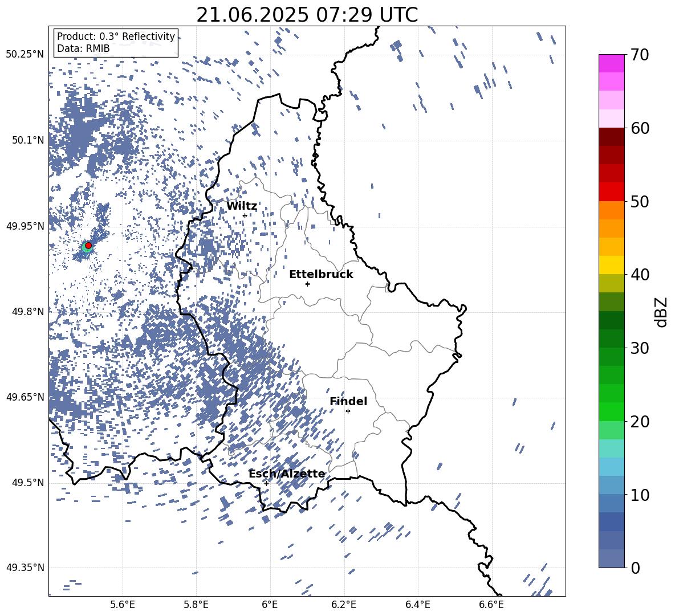Click the colorbar tick label 20
675x616 pixels.
640,421
